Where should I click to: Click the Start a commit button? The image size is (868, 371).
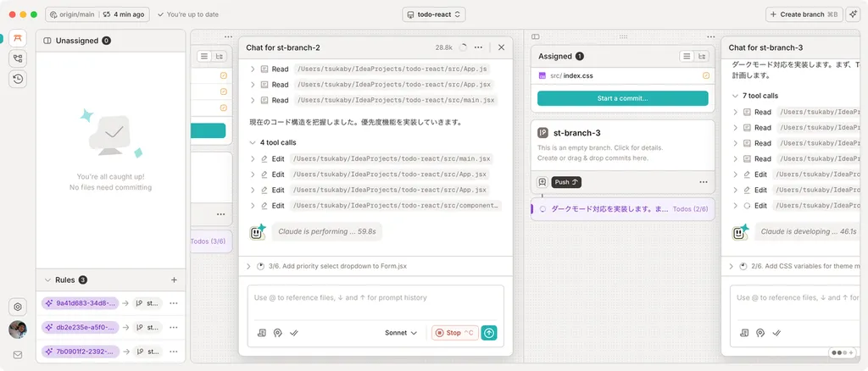tap(622, 98)
